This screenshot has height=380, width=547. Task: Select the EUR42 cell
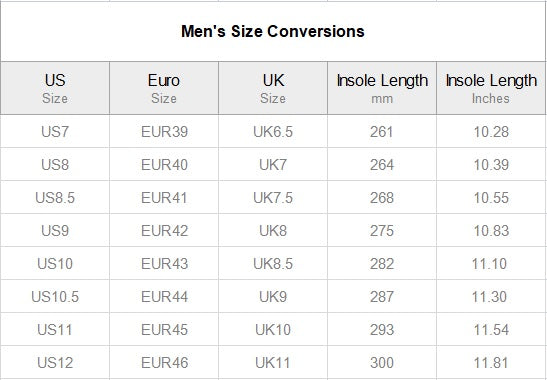point(164,230)
